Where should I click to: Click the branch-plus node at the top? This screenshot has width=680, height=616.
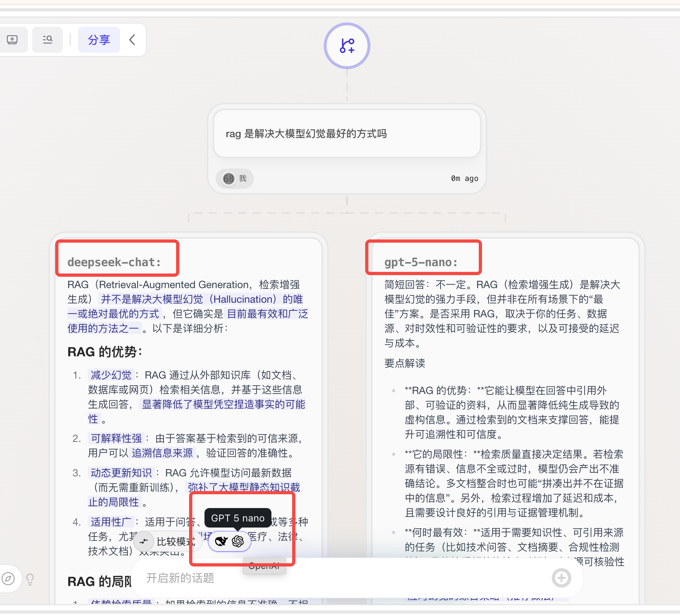(347, 45)
